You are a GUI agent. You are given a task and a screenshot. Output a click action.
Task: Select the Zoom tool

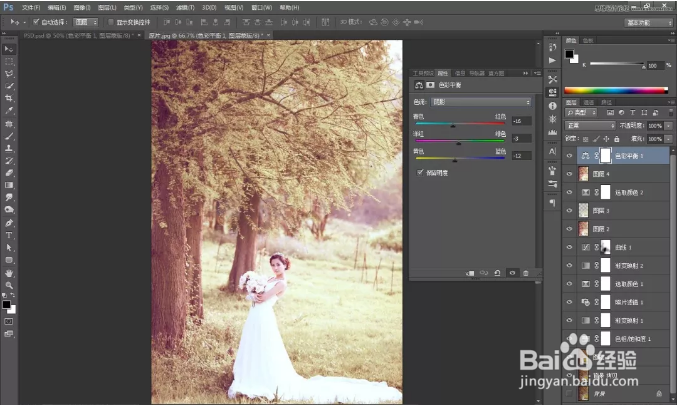9,285
